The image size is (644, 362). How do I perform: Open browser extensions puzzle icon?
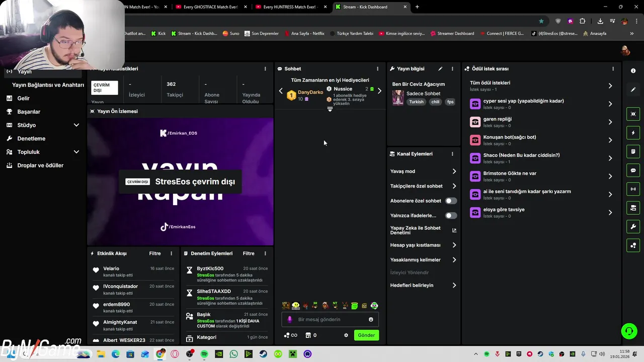coord(582,21)
